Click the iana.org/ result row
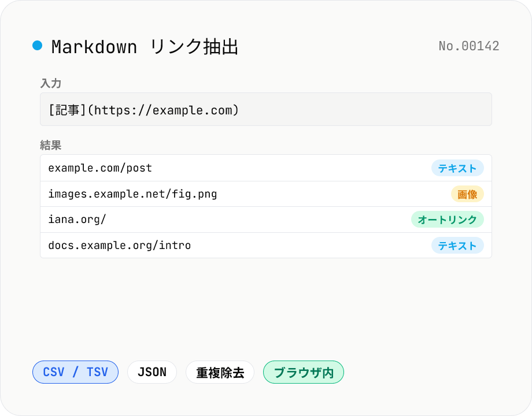 (265, 220)
